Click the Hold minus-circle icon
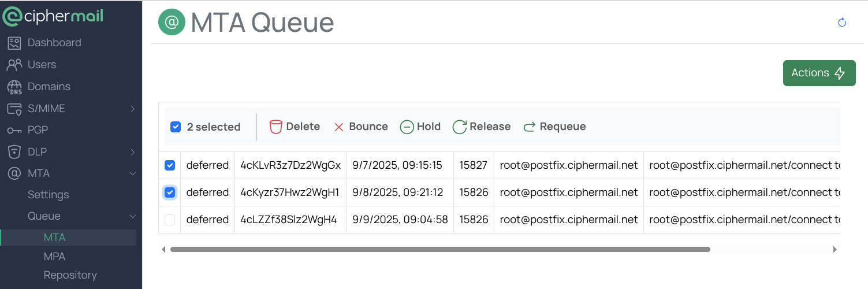The width and height of the screenshot is (868, 289). (407, 127)
